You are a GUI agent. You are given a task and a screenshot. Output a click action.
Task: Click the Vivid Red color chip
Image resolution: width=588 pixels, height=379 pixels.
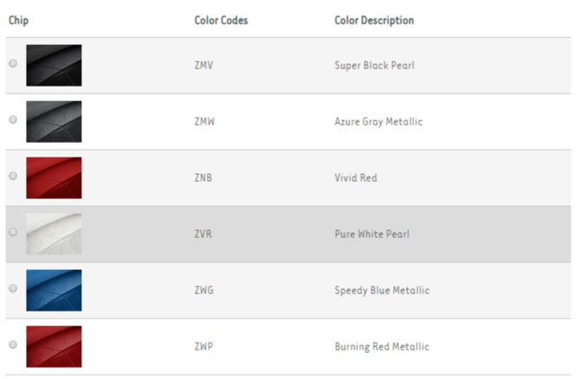coord(54,178)
